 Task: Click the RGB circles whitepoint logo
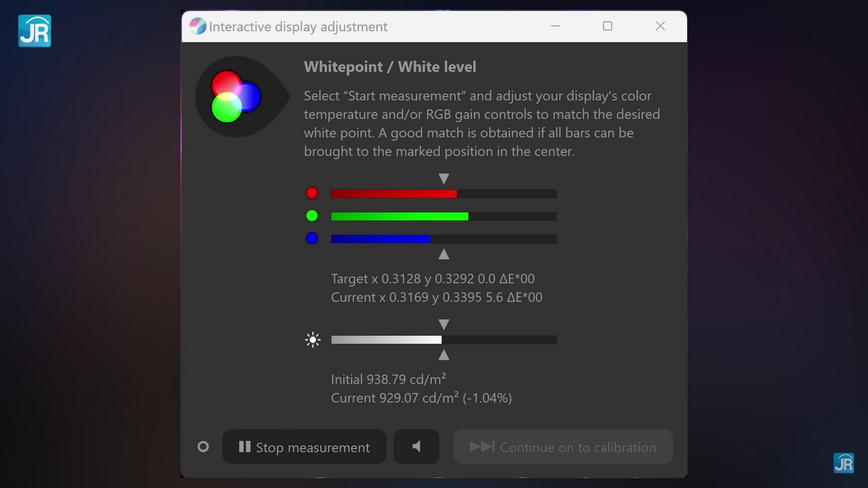(x=237, y=96)
